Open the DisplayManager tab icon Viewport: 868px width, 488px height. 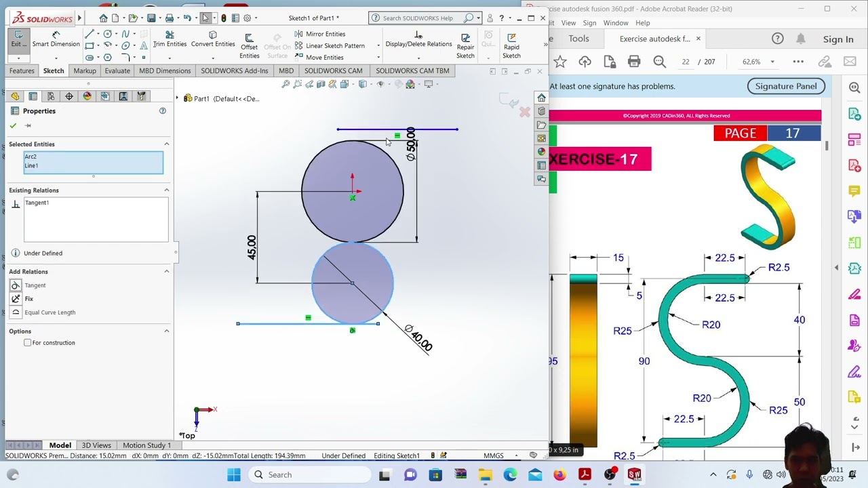87,96
